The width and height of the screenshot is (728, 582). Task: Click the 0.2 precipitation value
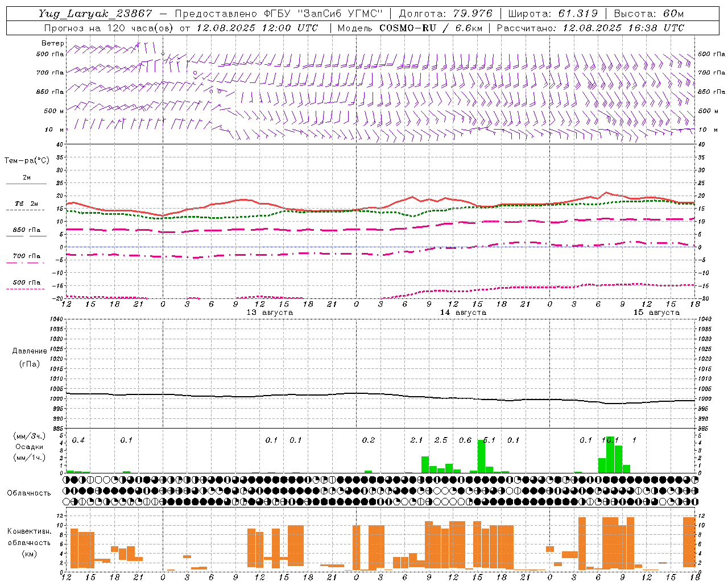369,440
